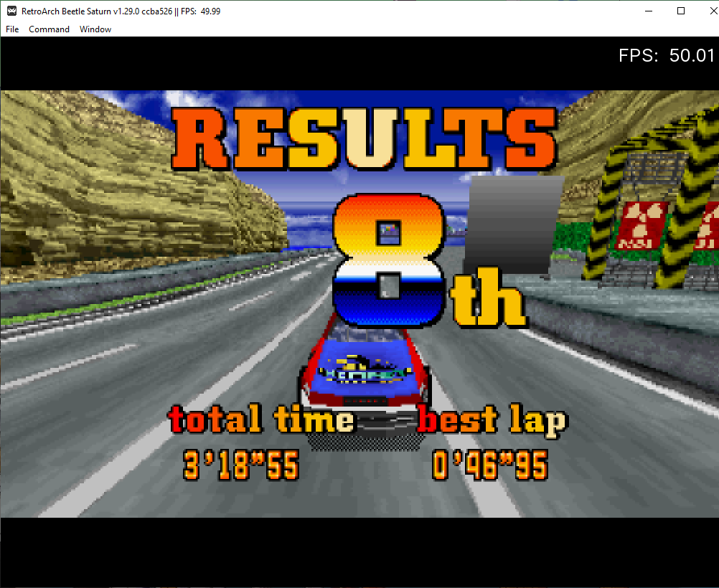Select the best lap value 0'46"95
The height and width of the screenshot is (588, 719).
tap(490, 465)
